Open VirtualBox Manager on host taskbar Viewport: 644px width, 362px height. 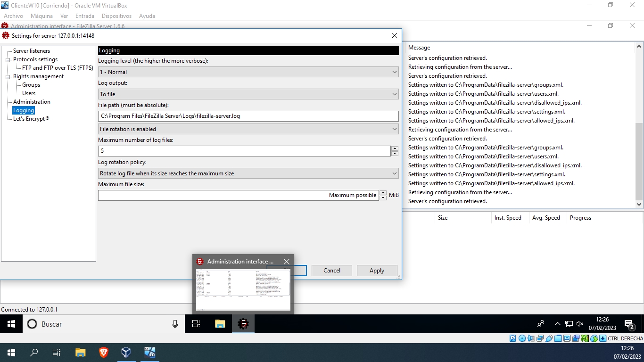(x=126, y=353)
